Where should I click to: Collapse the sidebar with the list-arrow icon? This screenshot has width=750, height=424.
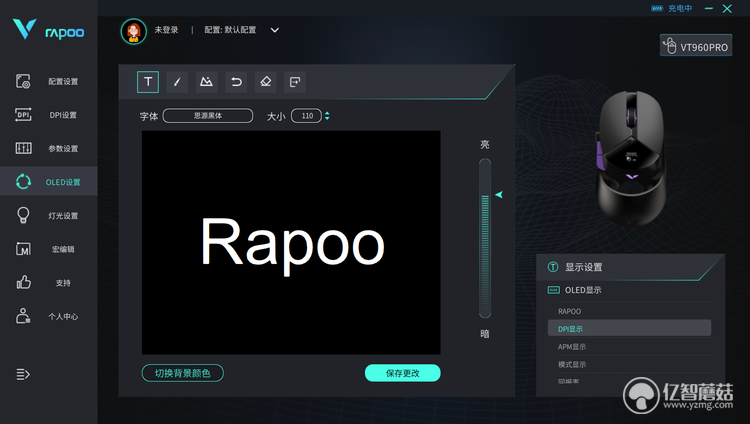(x=23, y=374)
